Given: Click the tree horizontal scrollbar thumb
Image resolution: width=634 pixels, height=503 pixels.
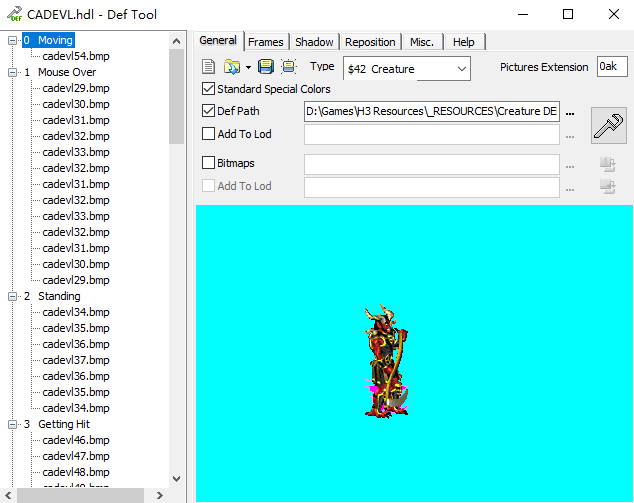Looking at the screenshot, I should tap(80, 495).
